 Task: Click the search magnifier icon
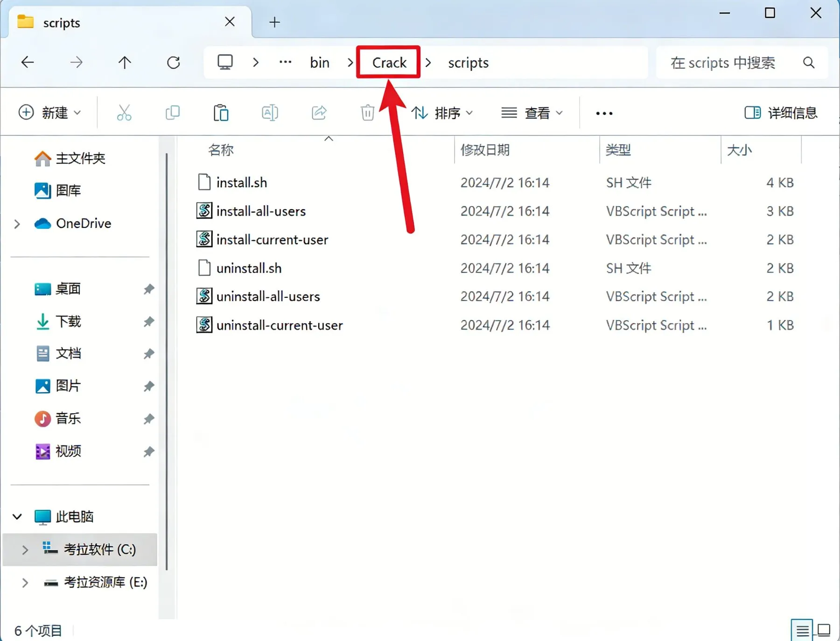coord(809,63)
